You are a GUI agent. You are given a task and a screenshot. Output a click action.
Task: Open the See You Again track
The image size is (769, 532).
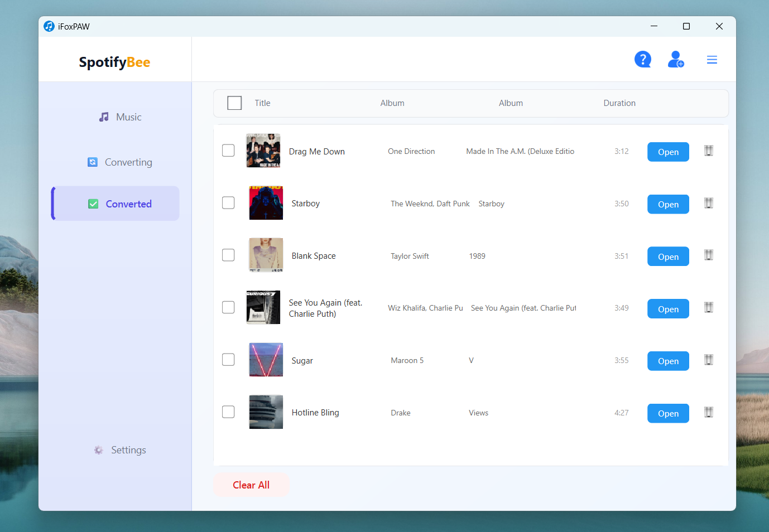[x=668, y=308]
